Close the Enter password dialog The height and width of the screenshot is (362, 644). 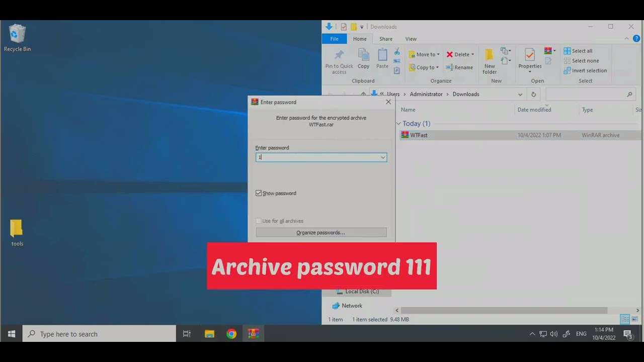(x=388, y=102)
